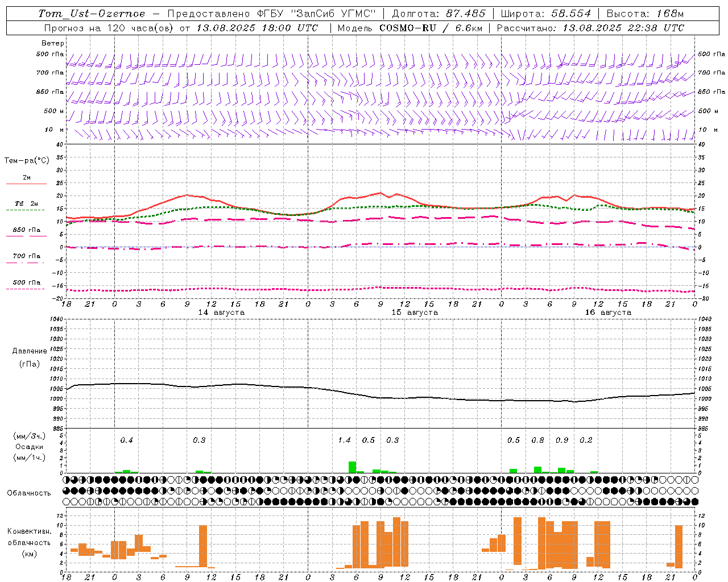728x582 pixels.
Task: Click the '15 августа' date label
Action: (415, 313)
